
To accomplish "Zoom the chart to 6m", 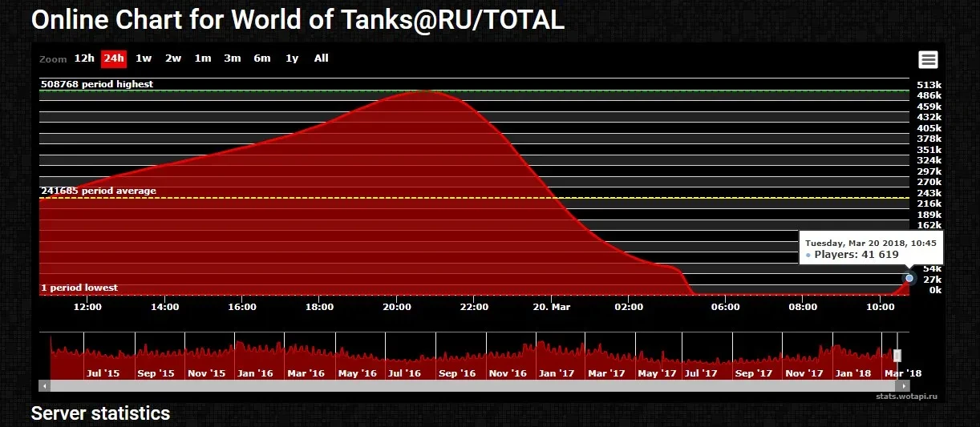I will click(x=262, y=58).
